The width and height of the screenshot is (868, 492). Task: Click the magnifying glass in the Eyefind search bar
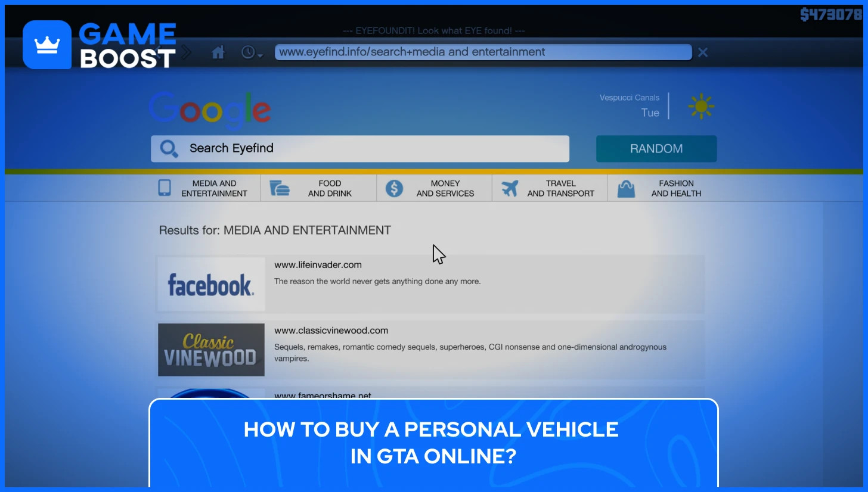pyautogui.click(x=169, y=148)
